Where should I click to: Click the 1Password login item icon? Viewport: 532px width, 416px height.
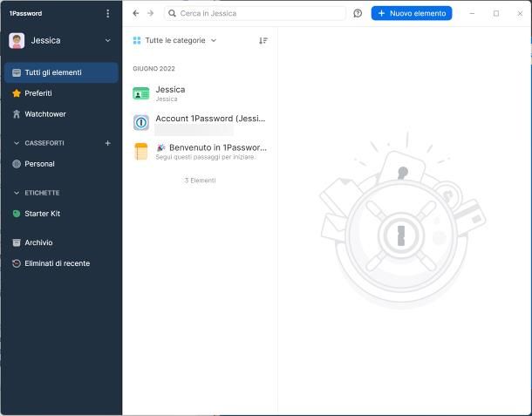coord(141,122)
